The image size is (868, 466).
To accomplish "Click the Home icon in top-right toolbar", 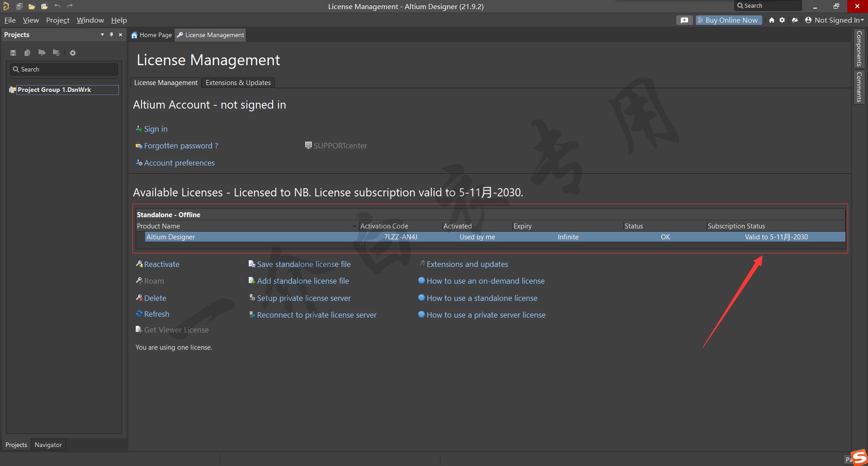I will 772,20.
